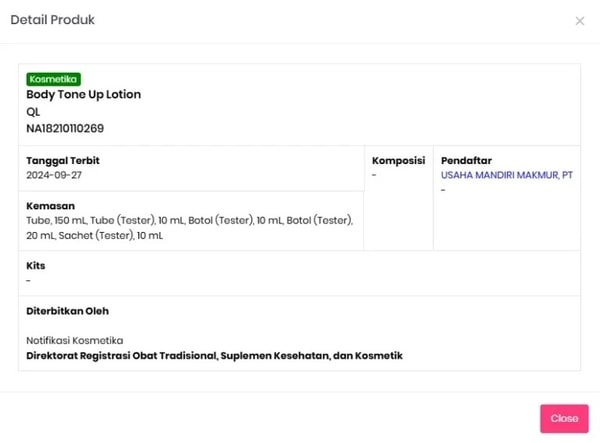The image size is (600, 443).
Task: Click the QL brand name text
Action: point(33,112)
